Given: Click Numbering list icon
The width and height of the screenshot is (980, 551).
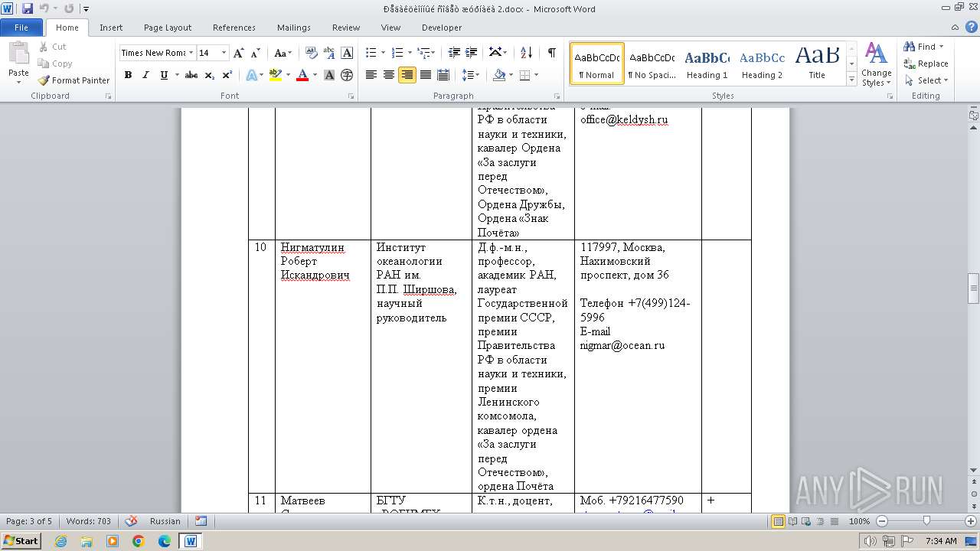Looking at the screenshot, I should (x=397, y=53).
